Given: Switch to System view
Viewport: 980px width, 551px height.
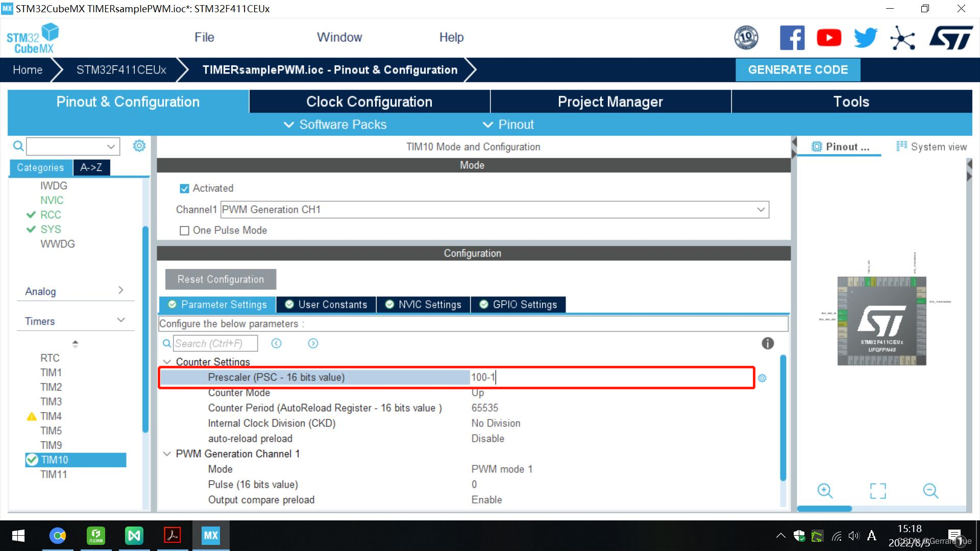Looking at the screenshot, I should point(932,147).
